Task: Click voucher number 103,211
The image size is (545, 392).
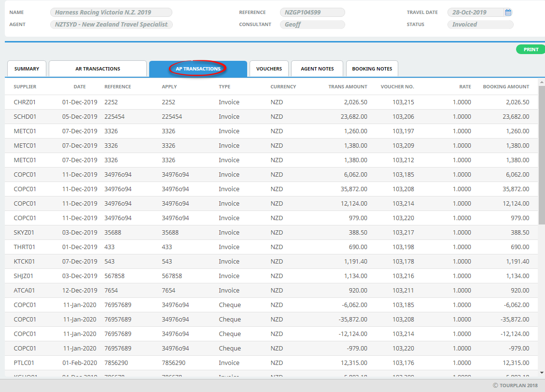Action: pyautogui.click(x=403, y=291)
